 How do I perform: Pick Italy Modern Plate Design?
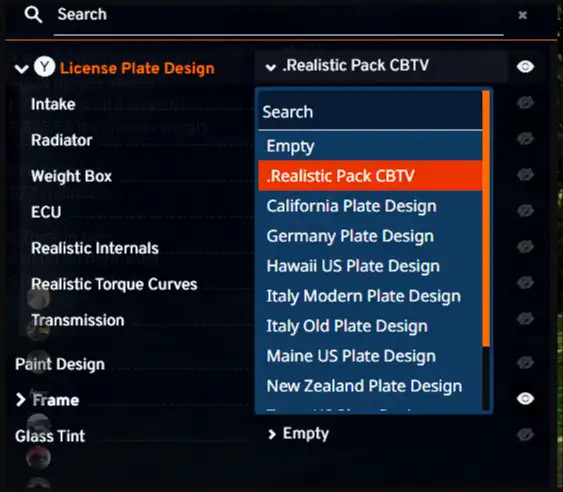pos(370,296)
